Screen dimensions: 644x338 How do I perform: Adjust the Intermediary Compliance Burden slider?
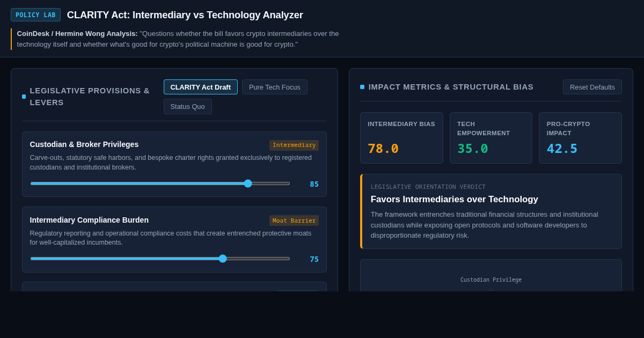(160, 259)
